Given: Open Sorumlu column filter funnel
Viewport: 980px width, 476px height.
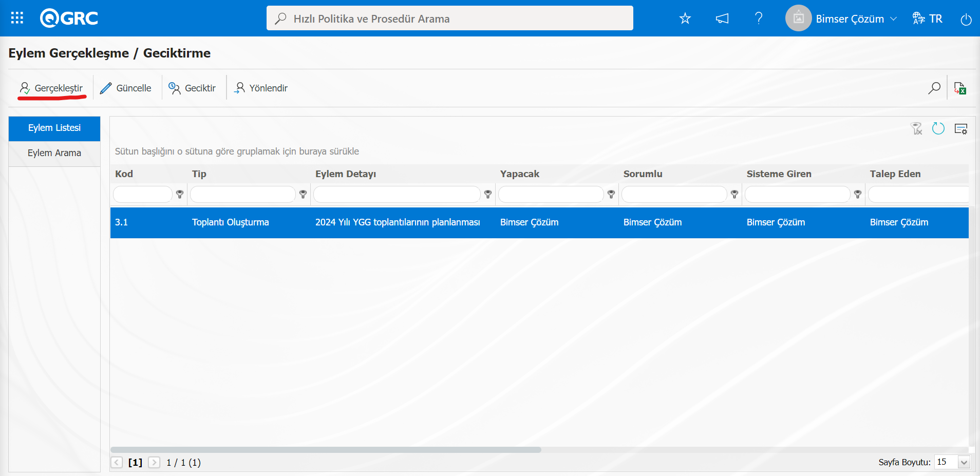Looking at the screenshot, I should pyautogui.click(x=734, y=194).
